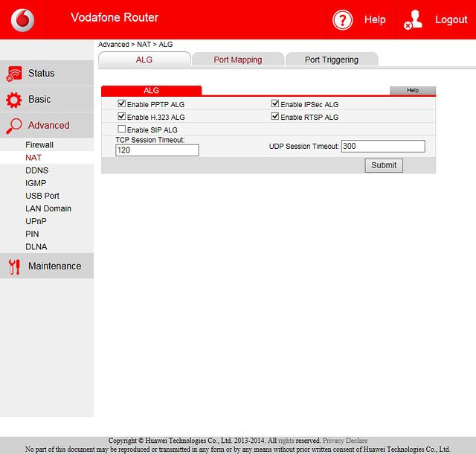
Task: Enable the SIP ALG checkbox
Action: pyautogui.click(x=122, y=130)
